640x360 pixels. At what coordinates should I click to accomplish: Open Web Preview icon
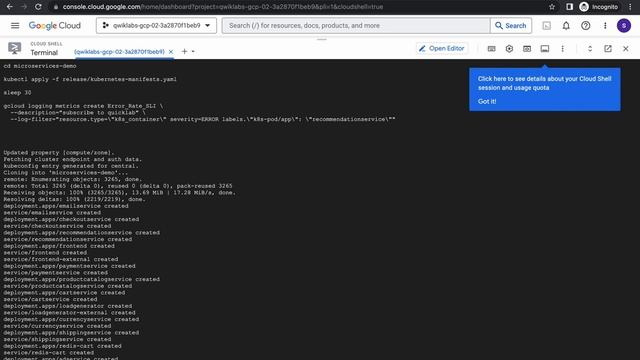click(527, 49)
